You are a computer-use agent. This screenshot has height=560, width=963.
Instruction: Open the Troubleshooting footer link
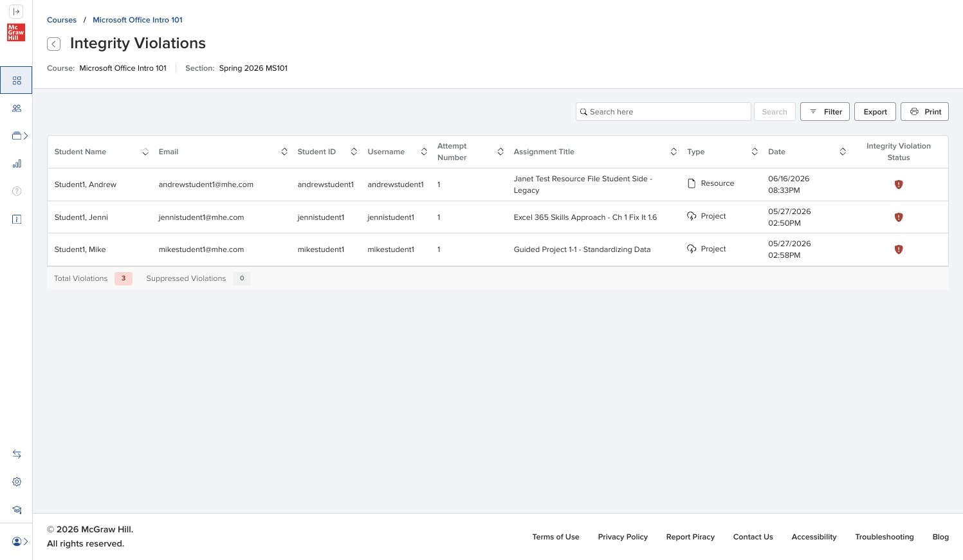click(885, 537)
